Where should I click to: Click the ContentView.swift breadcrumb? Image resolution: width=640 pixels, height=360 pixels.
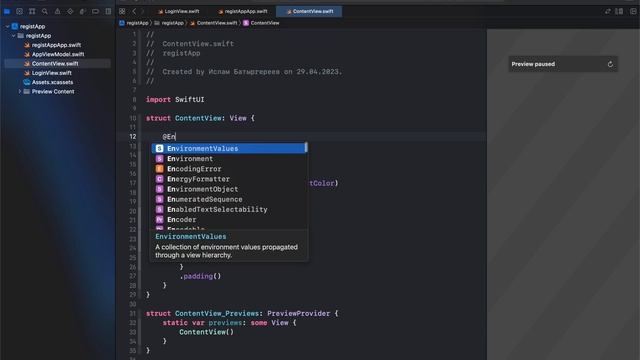[x=213, y=23]
